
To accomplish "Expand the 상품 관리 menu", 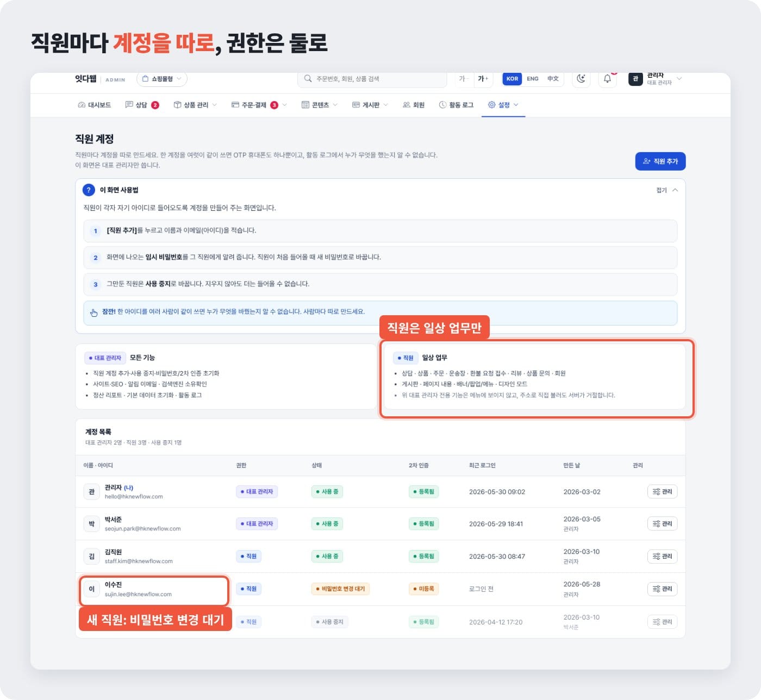I will click(x=195, y=105).
